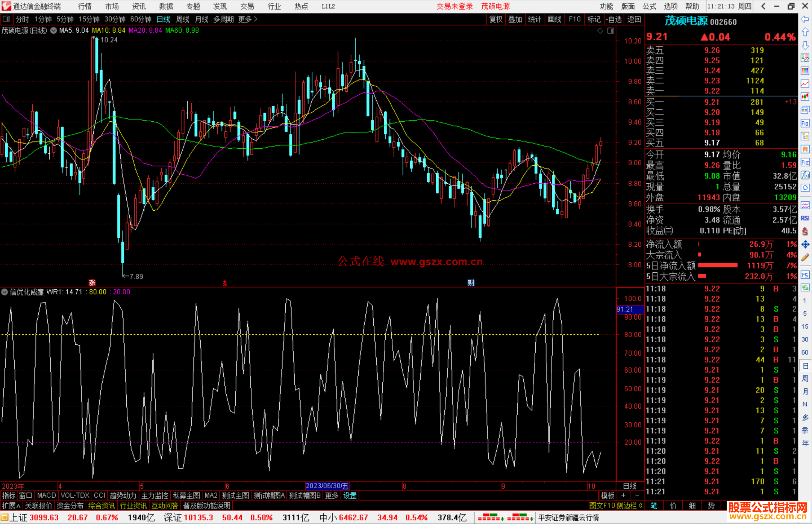Toggle the 侧边栏 sidebar control
This screenshot has height=524, width=812.
tap(629, 506)
